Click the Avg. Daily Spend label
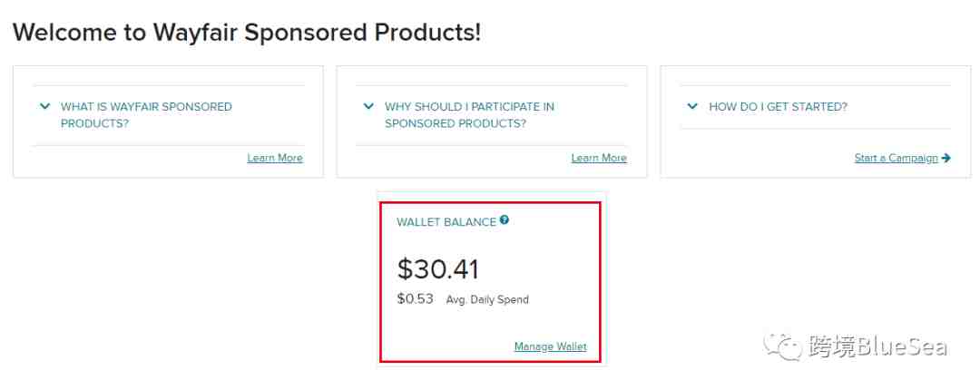The height and width of the screenshot is (390, 980). point(487,299)
